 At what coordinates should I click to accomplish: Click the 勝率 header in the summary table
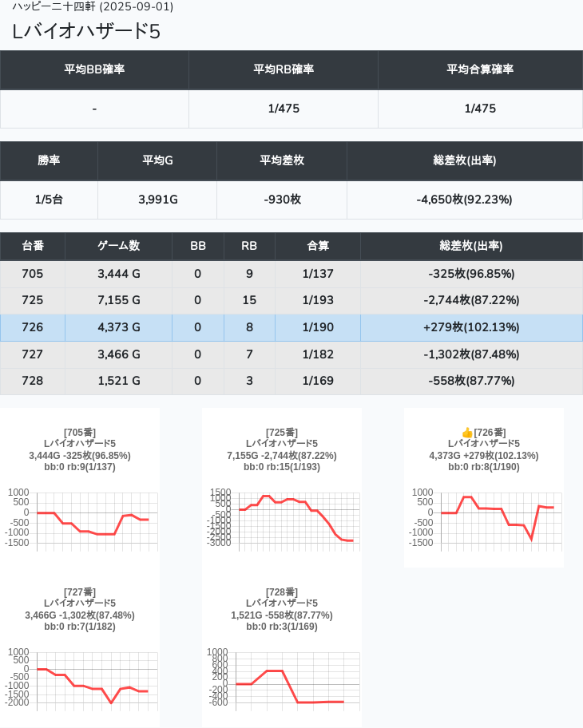tap(49, 160)
